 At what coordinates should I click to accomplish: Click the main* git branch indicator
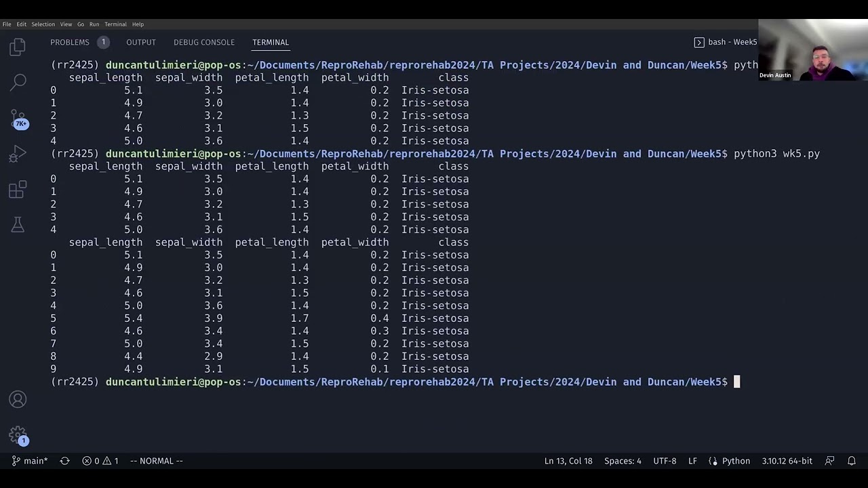click(30, 461)
